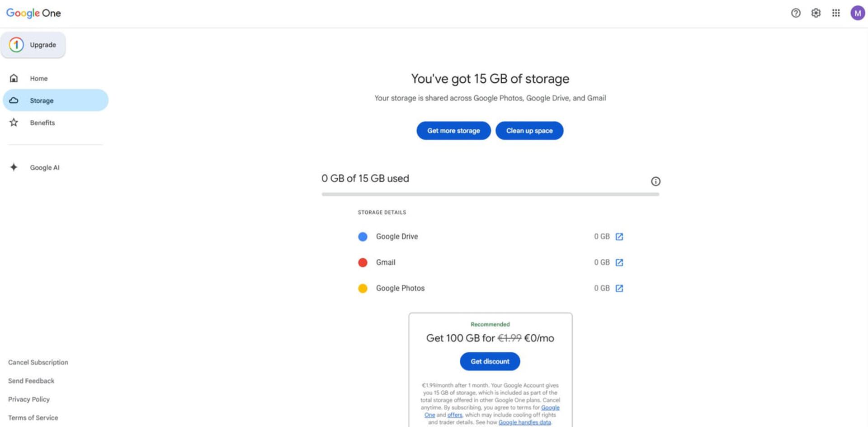Select Storage in the sidebar
Screen dimensions: 868x427
(x=56, y=100)
